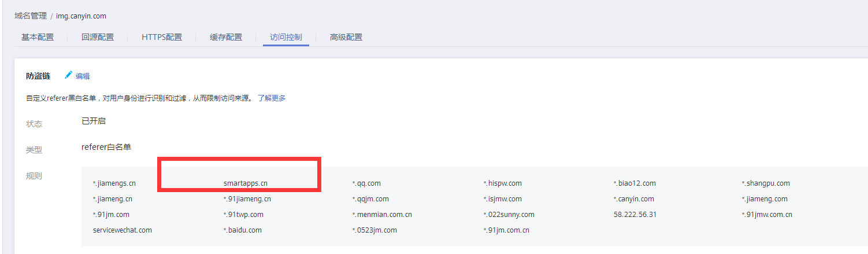This screenshot has width=868, height=254.
Task: Select the *.baidu.com rule entry
Action: pyautogui.click(x=243, y=230)
